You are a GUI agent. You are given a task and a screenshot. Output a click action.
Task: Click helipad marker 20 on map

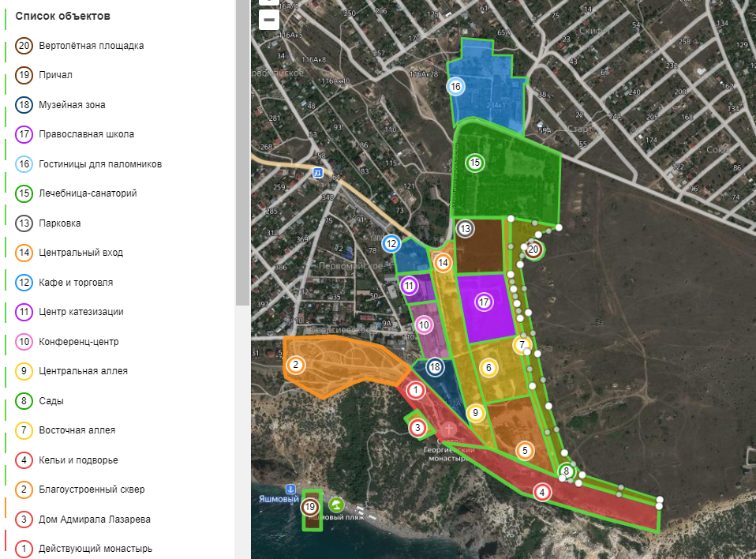pos(533,249)
